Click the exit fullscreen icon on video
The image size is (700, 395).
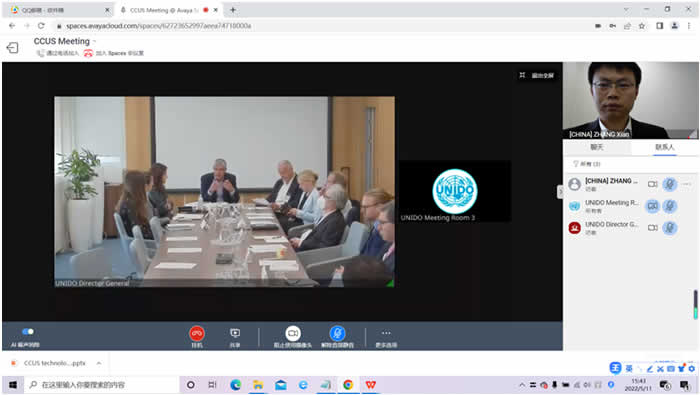(522, 75)
